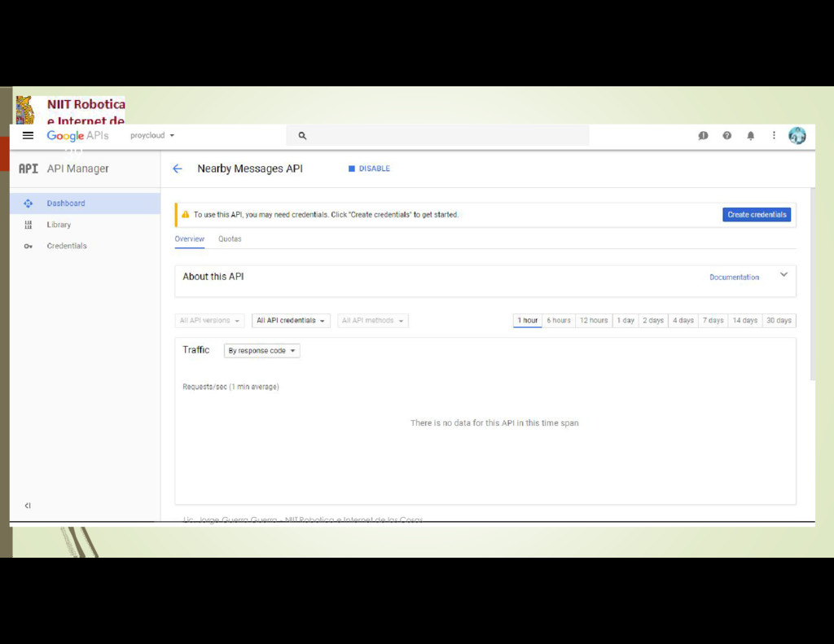Open the Documentation link
Viewport: 834px width, 644px height.
click(x=734, y=277)
